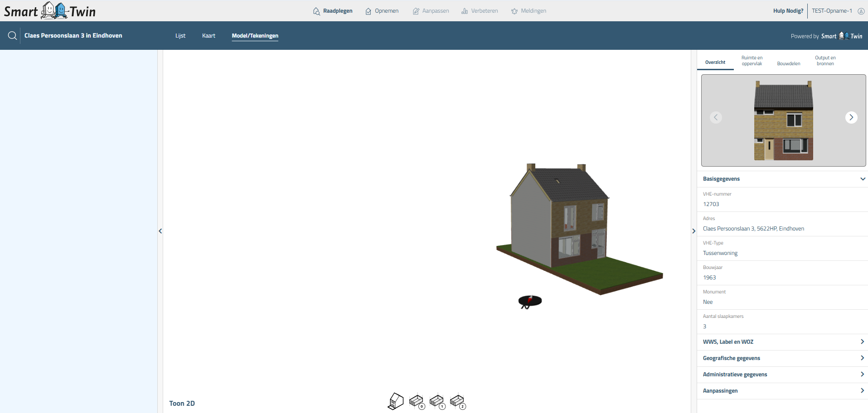Show next house photo
The width and height of the screenshot is (868, 413).
851,117
